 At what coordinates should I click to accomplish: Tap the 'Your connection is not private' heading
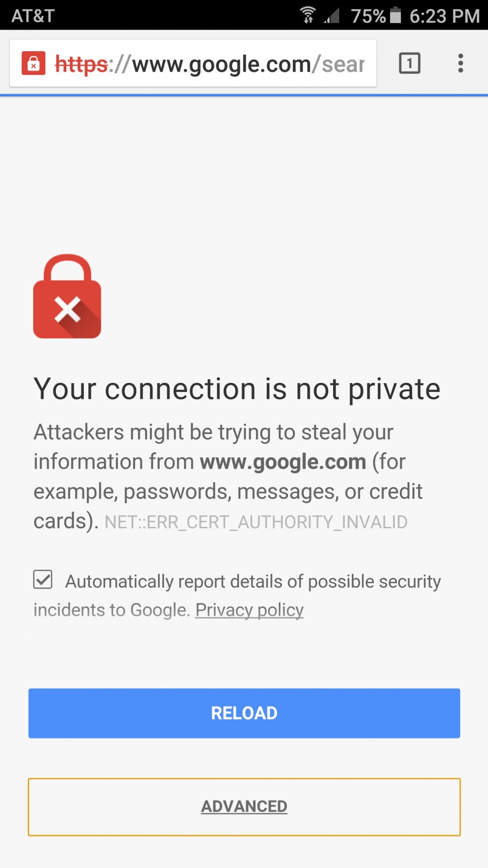click(237, 389)
